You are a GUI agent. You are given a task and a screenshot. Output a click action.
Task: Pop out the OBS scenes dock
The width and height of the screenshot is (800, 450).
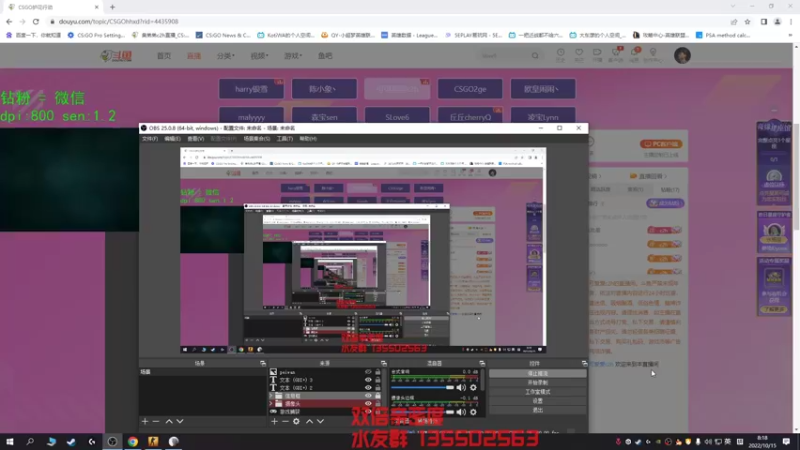tap(263, 363)
